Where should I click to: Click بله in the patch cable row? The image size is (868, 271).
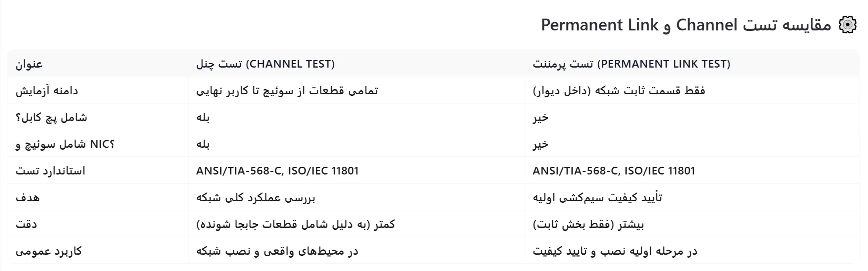(203, 118)
